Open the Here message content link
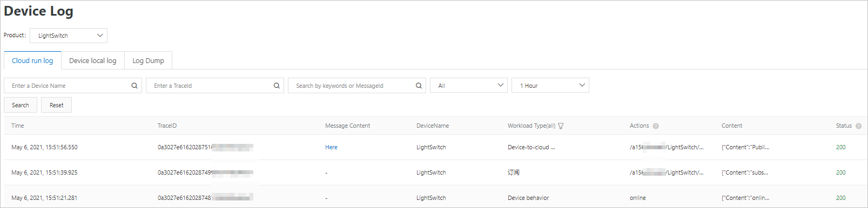868x208 pixels. tap(331, 147)
